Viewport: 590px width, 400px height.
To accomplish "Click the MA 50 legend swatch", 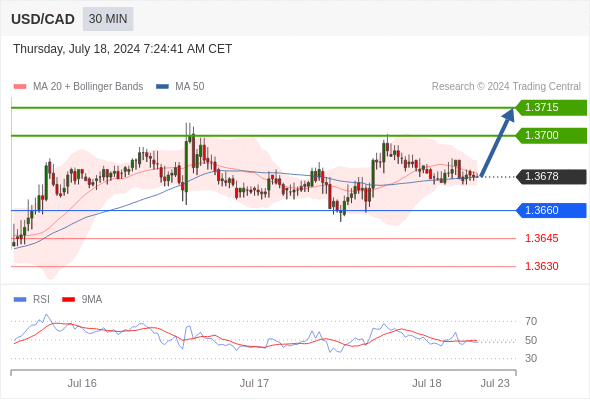I will click(x=162, y=87).
